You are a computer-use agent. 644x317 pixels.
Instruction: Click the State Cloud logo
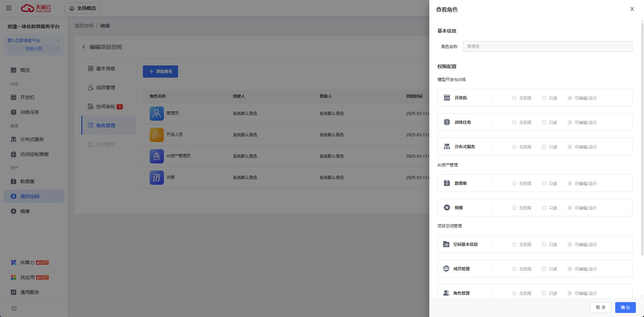click(x=36, y=8)
